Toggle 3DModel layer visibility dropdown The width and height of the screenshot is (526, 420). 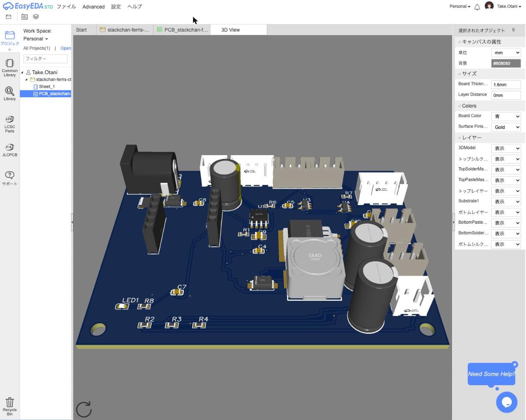coord(506,148)
